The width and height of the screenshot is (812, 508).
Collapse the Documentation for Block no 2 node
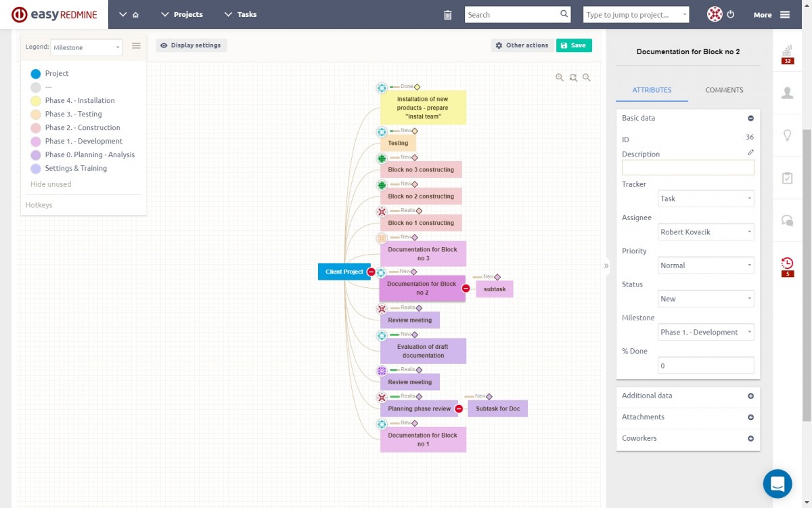tap(466, 289)
